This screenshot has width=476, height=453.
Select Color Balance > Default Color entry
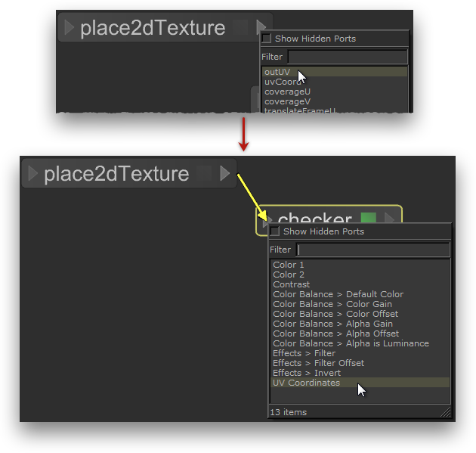point(338,294)
